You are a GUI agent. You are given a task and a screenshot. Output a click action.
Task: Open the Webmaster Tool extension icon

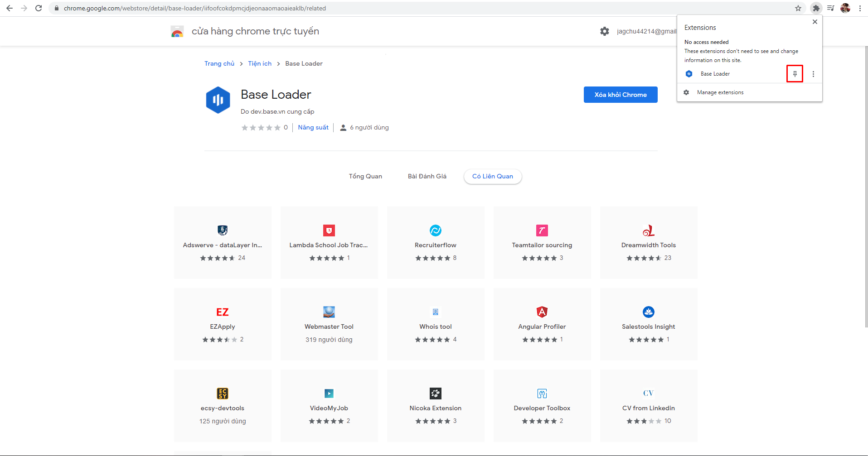coord(329,312)
